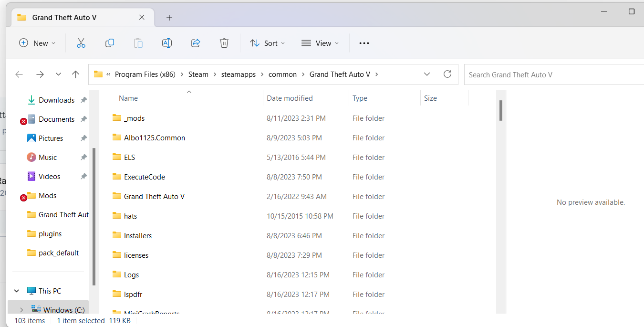Open a new tab with plus button

click(169, 18)
